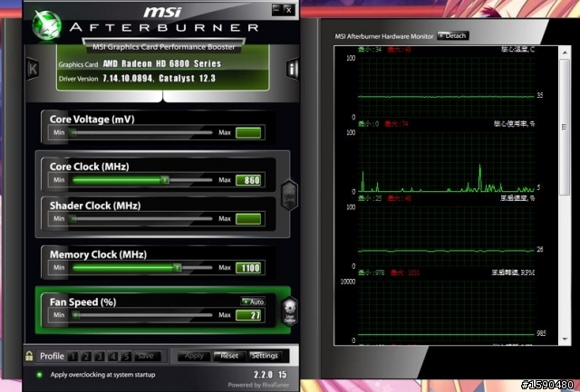Toggle the Fan Speed Auto button

pyautogui.click(x=253, y=301)
